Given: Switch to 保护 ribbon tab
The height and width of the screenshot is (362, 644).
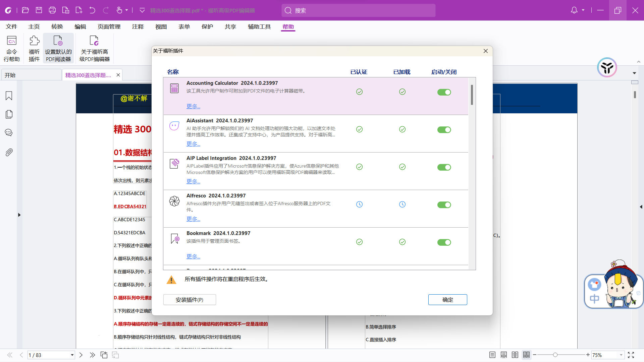Looking at the screenshot, I should coord(207,26).
